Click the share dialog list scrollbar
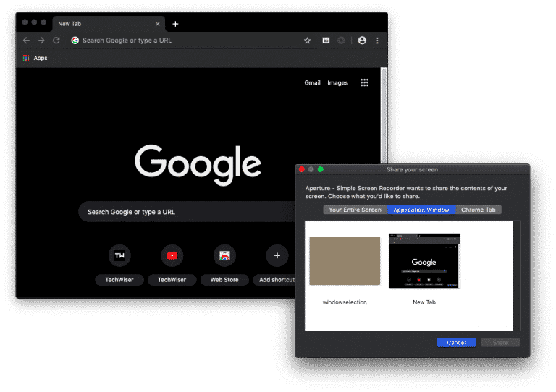This screenshot has width=556, height=392. (x=517, y=276)
